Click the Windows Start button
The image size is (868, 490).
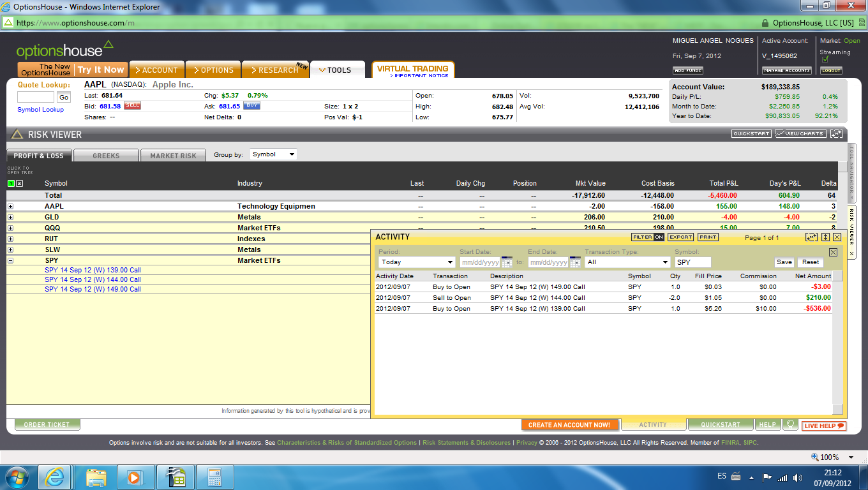coord(17,477)
